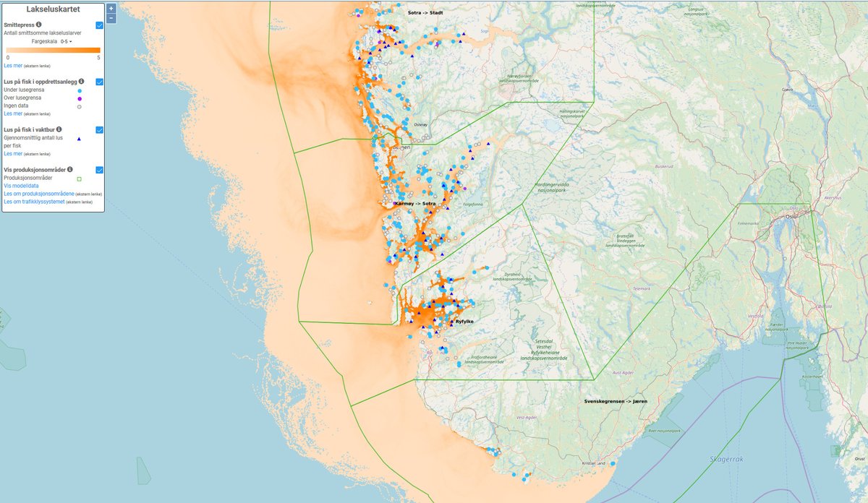The width and height of the screenshot is (868, 503).
Task: Click the orange Smittepress color scale bar
Action: pos(53,50)
